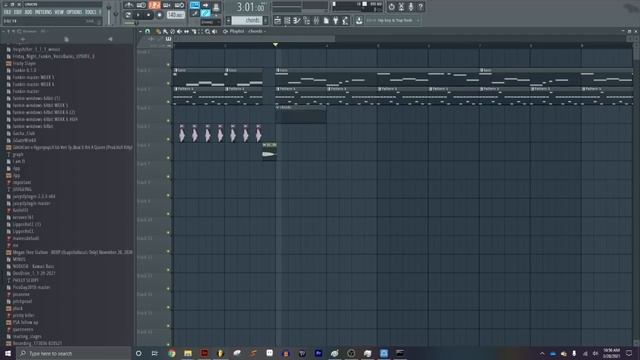640x360 pixels.
Task: Toggle loop recording icon
Action: tap(180, 5)
